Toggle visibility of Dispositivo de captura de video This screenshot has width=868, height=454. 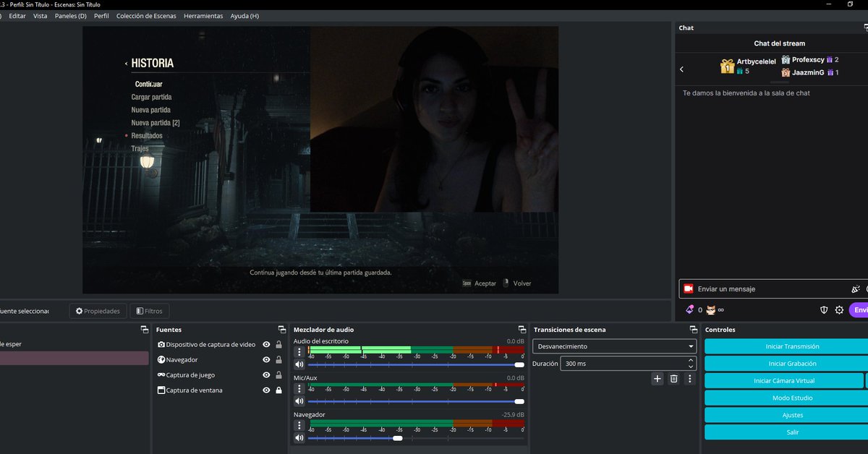(266, 345)
